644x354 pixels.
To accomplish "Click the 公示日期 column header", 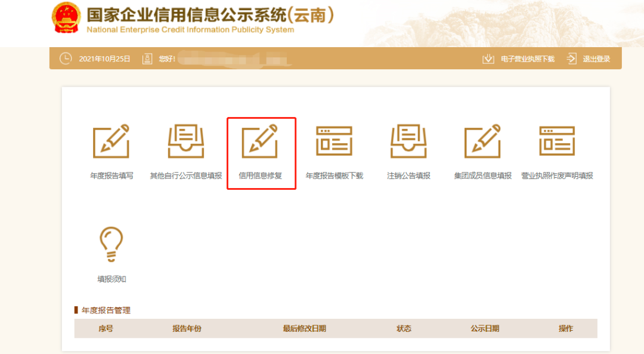I will tap(484, 328).
